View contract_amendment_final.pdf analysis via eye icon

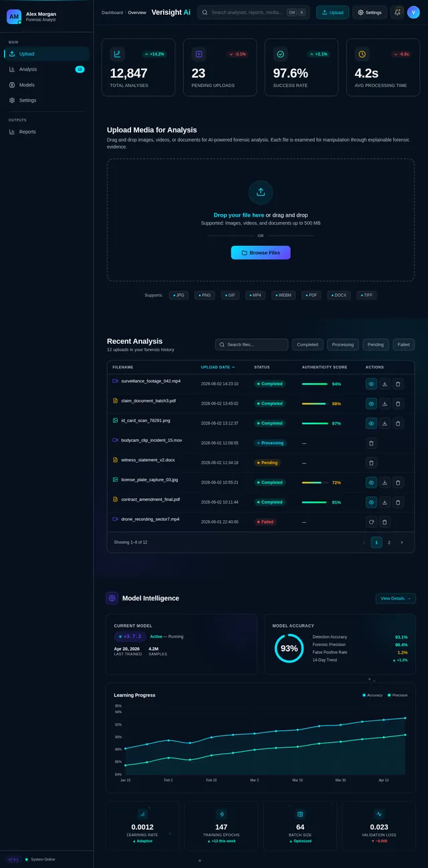pyautogui.click(x=371, y=502)
